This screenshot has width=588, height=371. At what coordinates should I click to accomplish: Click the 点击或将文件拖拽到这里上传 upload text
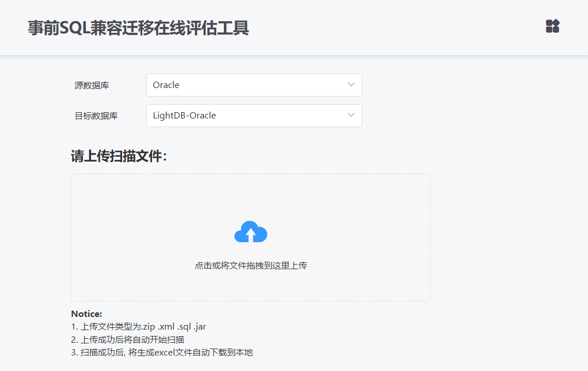pyautogui.click(x=251, y=265)
